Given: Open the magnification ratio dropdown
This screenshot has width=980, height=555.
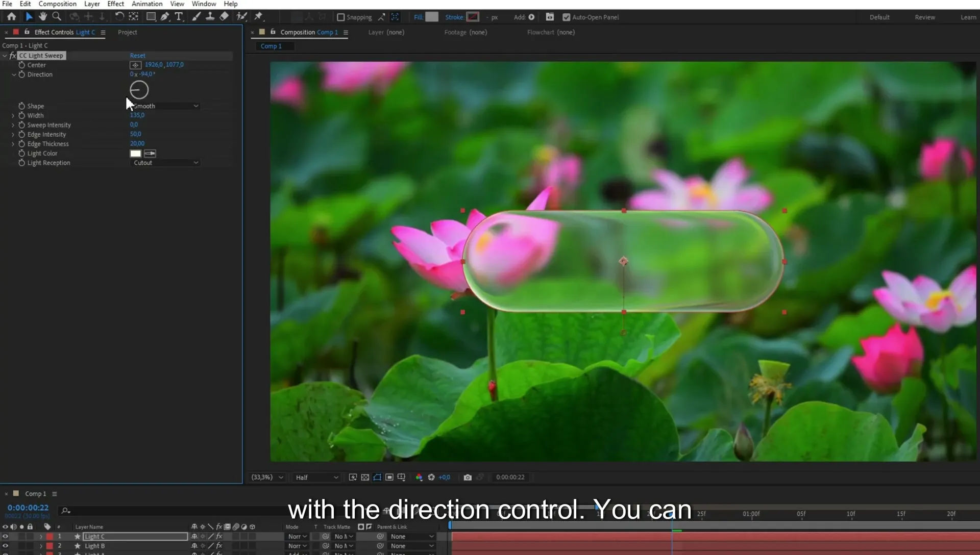Looking at the screenshot, I should tap(267, 477).
